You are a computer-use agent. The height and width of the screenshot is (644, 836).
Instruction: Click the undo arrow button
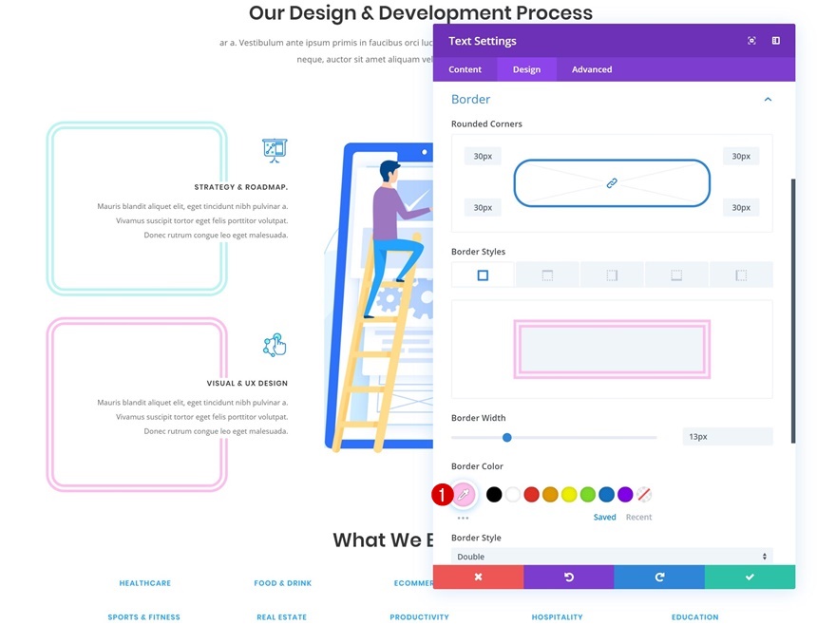569,577
